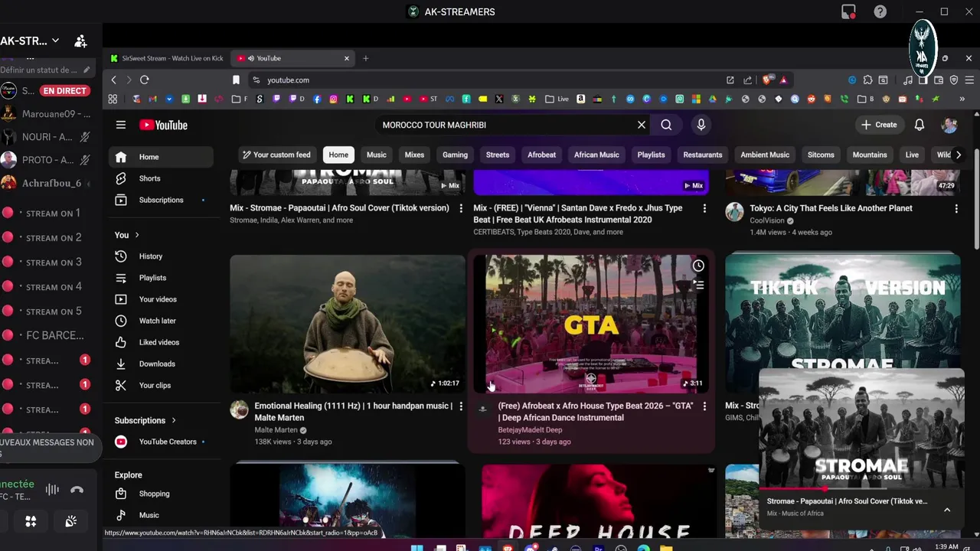
Task: Open the GTA Afrobeat video thumbnail
Action: click(x=591, y=324)
